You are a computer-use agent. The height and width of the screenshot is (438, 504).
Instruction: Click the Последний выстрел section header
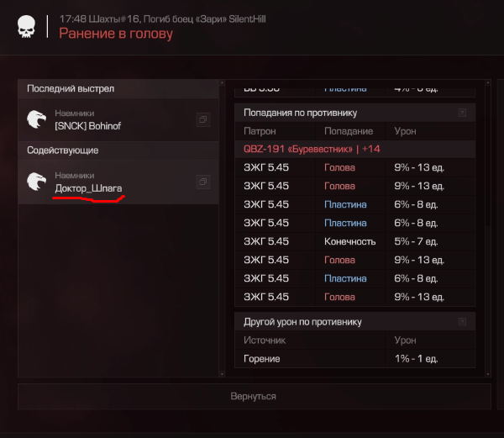[x=118, y=89]
